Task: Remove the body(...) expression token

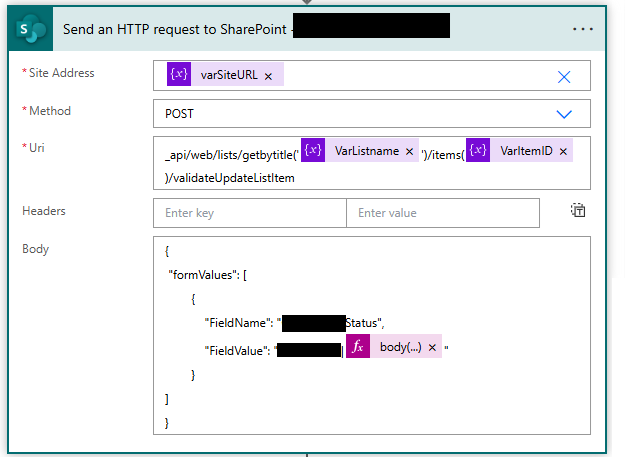Action: [432, 348]
